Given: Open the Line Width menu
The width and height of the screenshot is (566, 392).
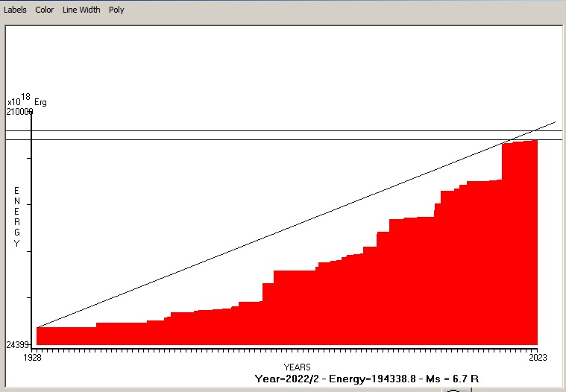Looking at the screenshot, I should coord(81,10).
